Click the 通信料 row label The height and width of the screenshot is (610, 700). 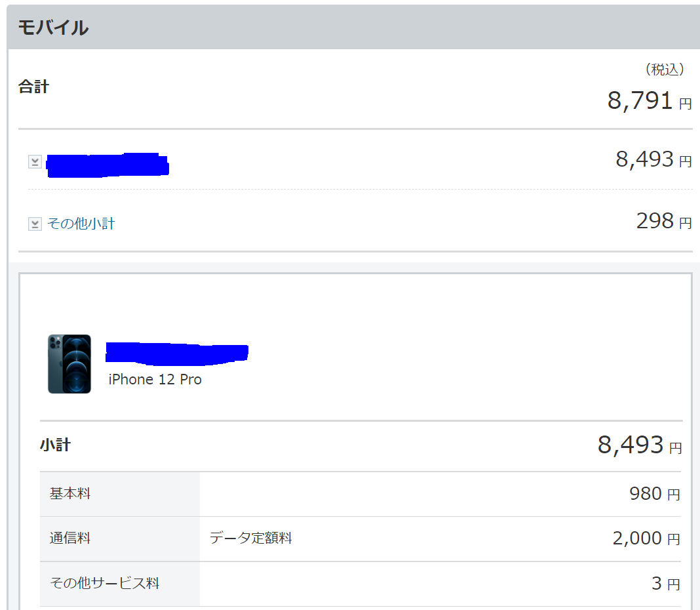[x=70, y=538]
